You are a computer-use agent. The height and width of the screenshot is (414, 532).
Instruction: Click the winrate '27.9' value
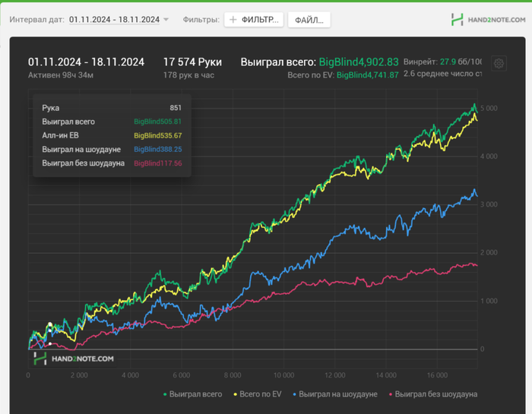coord(448,62)
